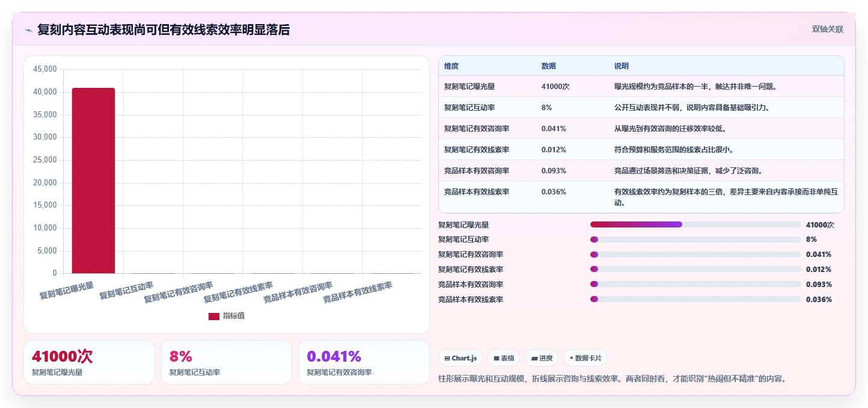Click the 进度 tag
868x408 pixels.
click(x=542, y=358)
